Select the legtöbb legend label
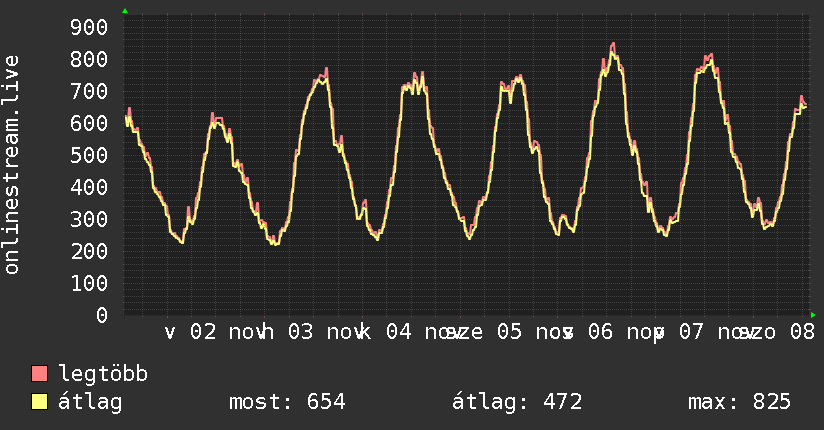The height and width of the screenshot is (430, 824). click(103, 374)
